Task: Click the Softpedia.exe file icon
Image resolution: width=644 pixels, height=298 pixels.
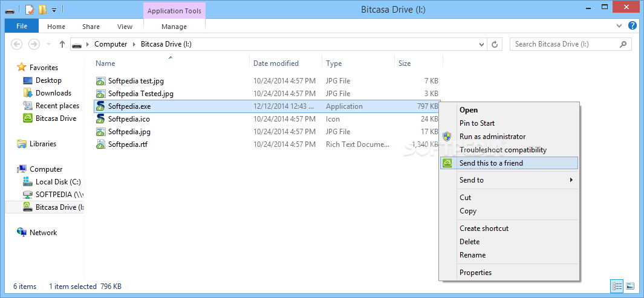Action: [x=100, y=106]
